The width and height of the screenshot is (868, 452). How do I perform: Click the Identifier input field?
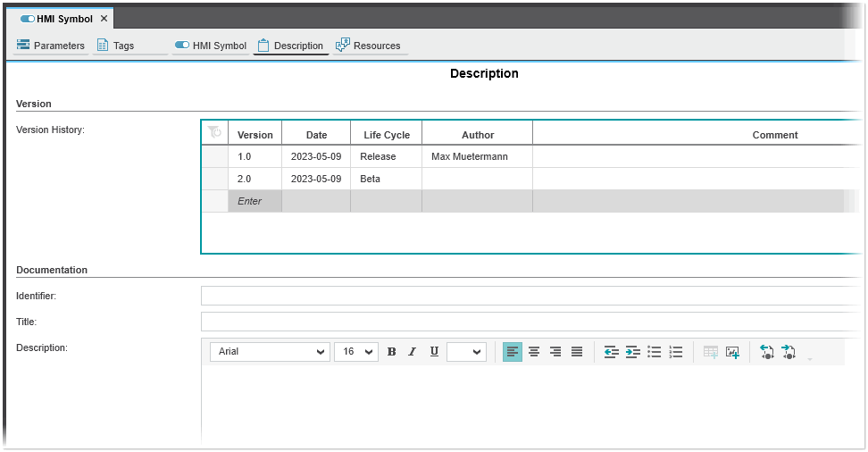point(530,296)
